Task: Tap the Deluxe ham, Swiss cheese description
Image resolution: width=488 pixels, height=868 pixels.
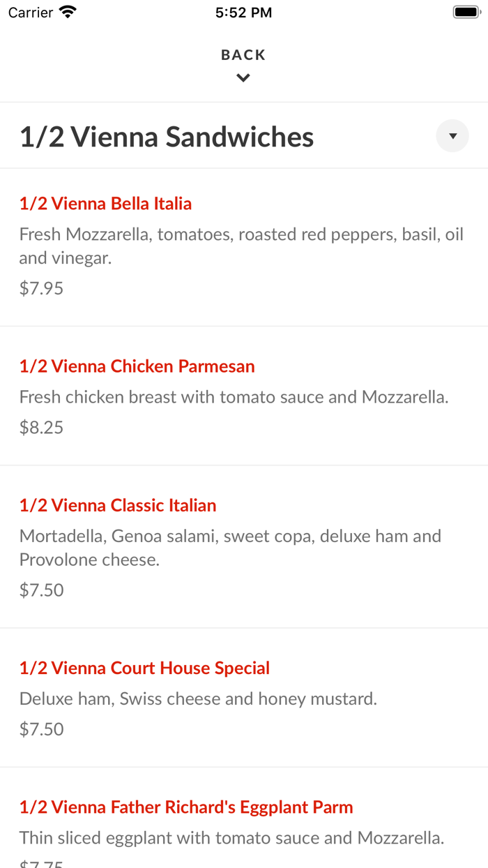Action: 198,698
